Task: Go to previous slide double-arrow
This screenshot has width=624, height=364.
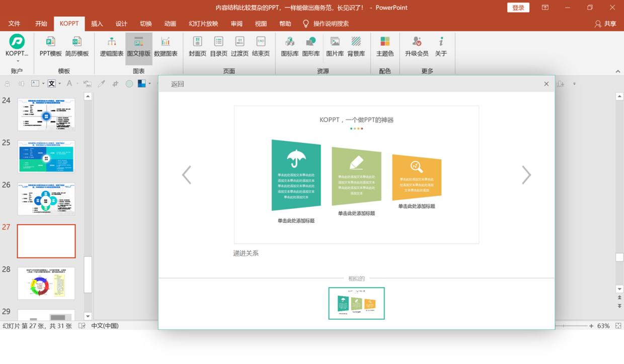Action: (619, 298)
